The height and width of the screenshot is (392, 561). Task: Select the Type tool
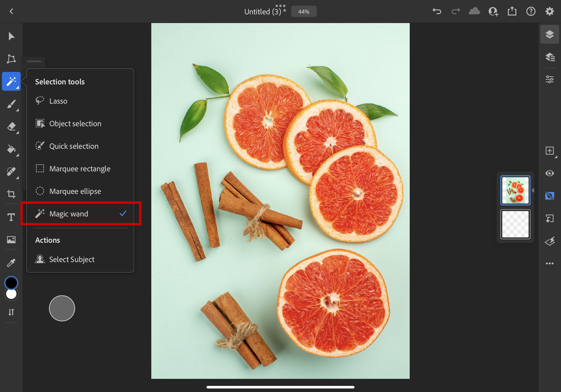click(11, 217)
